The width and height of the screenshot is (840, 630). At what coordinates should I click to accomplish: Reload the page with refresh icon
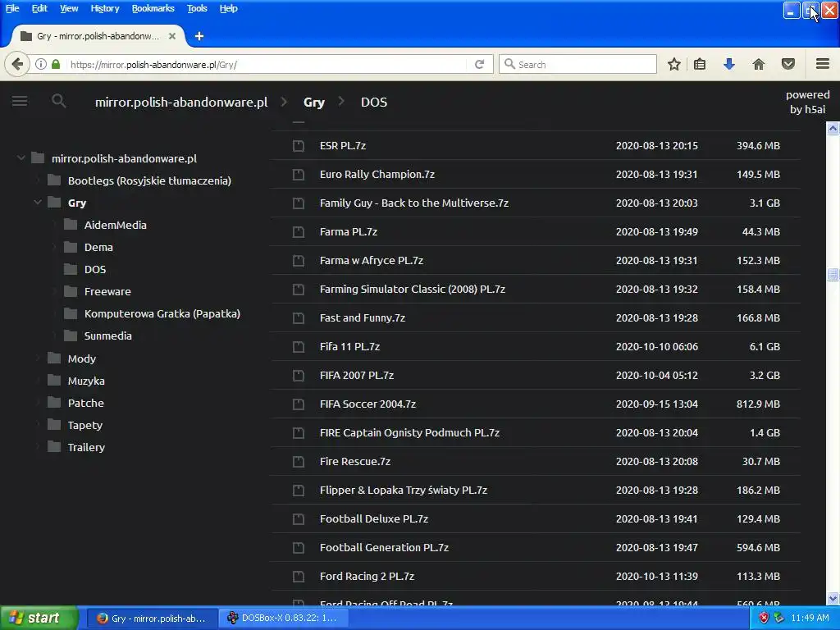point(479,64)
